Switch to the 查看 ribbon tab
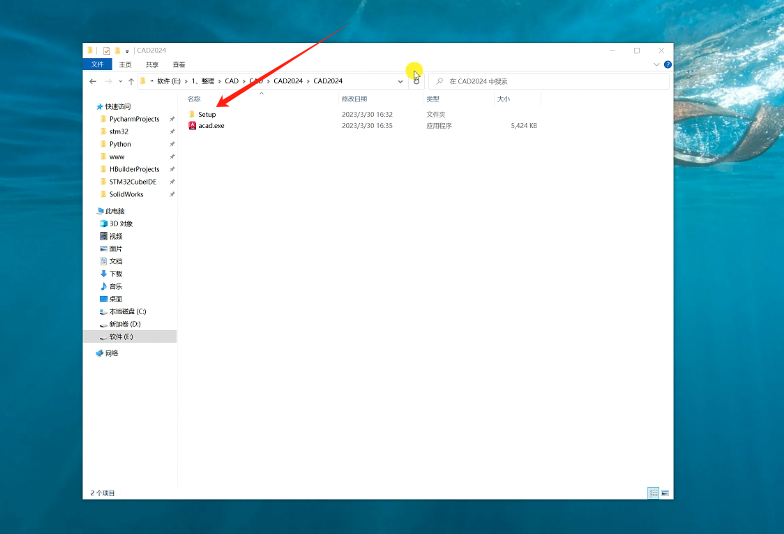784x534 pixels. click(x=178, y=64)
